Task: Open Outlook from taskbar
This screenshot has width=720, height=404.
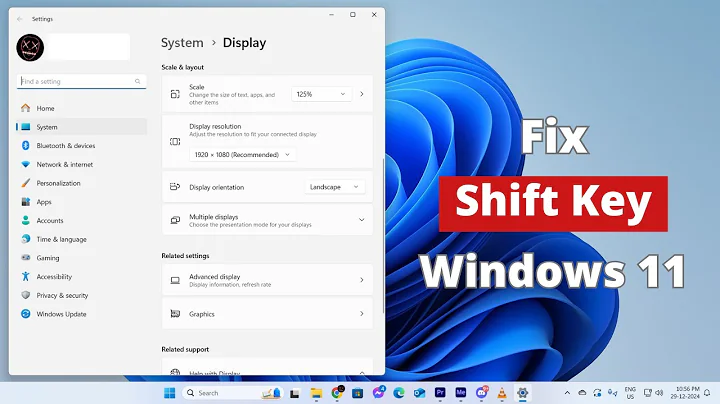Action: (419, 393)
